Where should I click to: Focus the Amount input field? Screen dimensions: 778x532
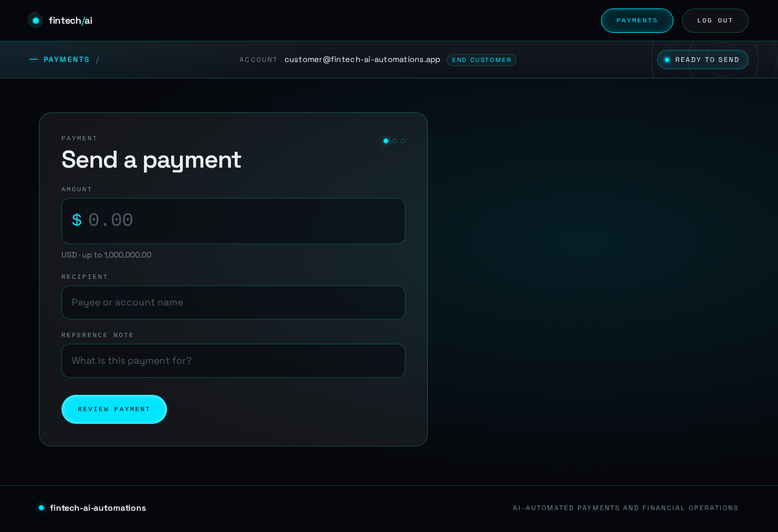click(233, 221)
